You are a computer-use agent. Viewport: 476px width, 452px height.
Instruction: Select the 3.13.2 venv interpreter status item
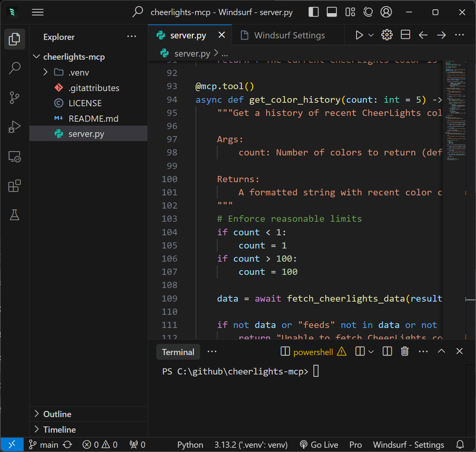click(251, 445)
